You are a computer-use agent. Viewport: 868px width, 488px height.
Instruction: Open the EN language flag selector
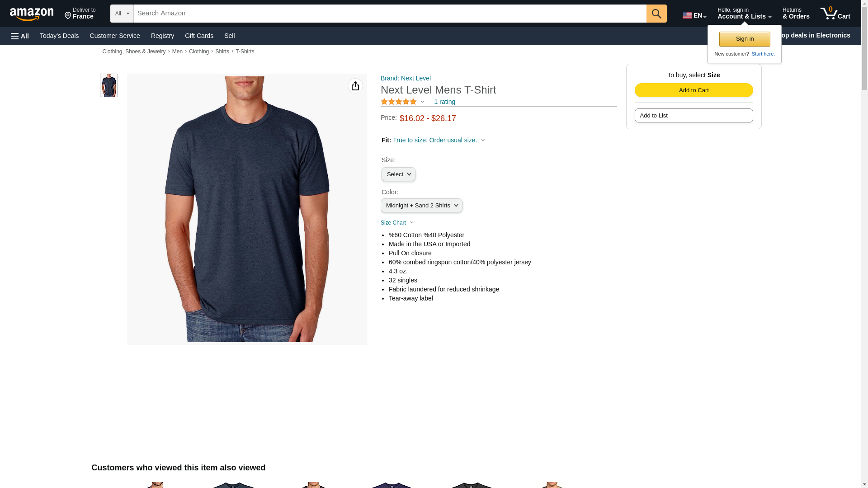pos(694,15)
